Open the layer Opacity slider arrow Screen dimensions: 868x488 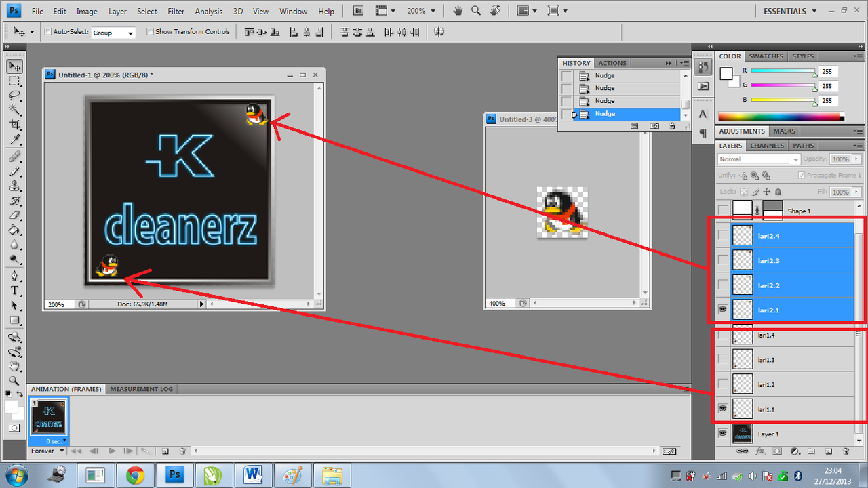pos(856,159)
